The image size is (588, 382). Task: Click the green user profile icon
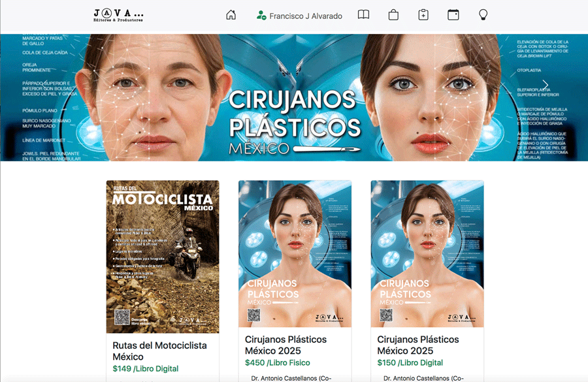pyautogui.click(x=261, y=16)
